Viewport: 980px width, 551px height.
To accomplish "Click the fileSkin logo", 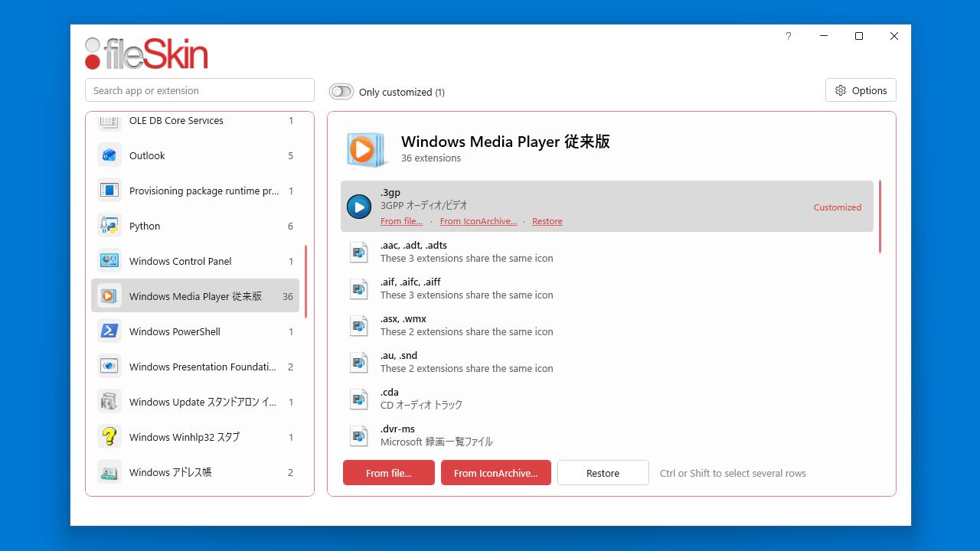I will point(146,54).
